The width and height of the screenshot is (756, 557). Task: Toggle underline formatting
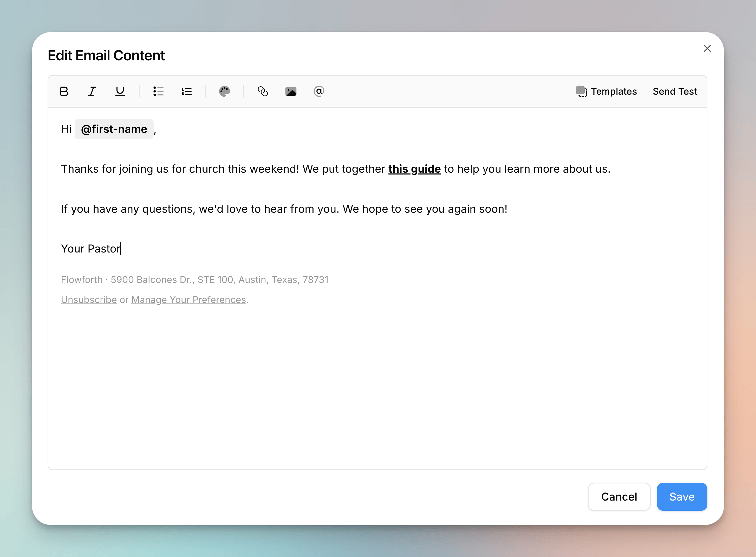click(x=120, y=91)
